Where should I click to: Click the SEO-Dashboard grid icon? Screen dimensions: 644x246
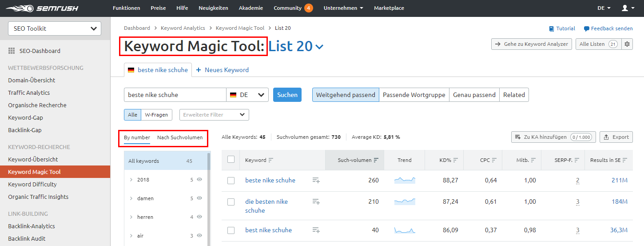pos(12,51)
